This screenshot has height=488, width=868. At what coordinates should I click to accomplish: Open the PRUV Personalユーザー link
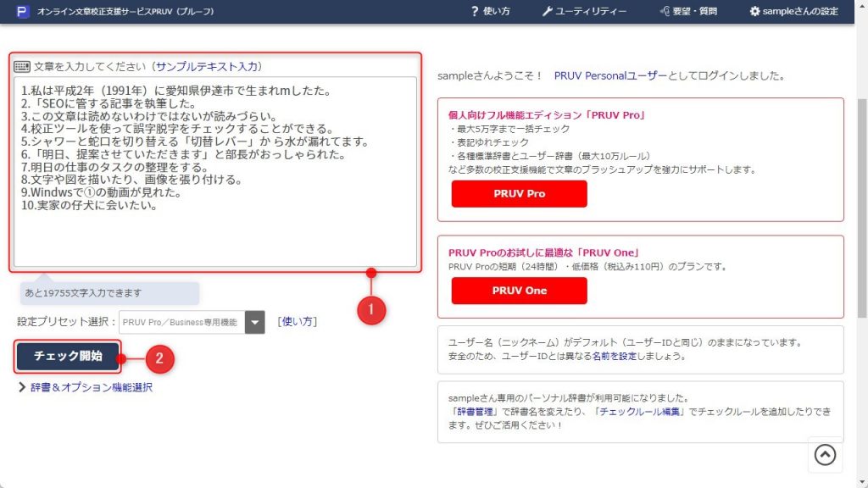pyautogui.click(x=610, y=75)
